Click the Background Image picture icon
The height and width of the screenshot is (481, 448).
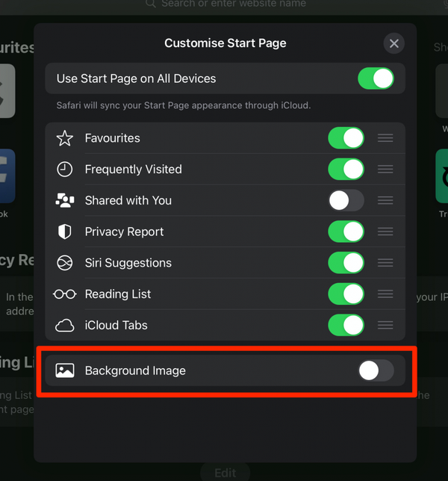tap(65, 370)
